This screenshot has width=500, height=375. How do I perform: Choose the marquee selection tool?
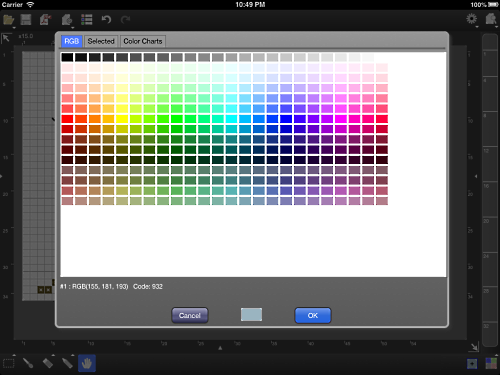9,363
